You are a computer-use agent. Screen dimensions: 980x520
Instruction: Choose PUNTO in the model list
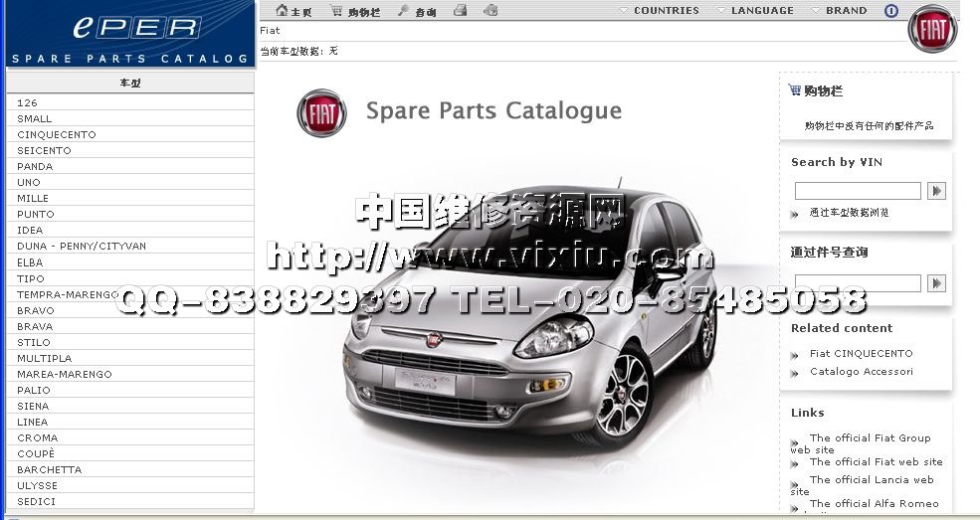(x=36, y=215)
